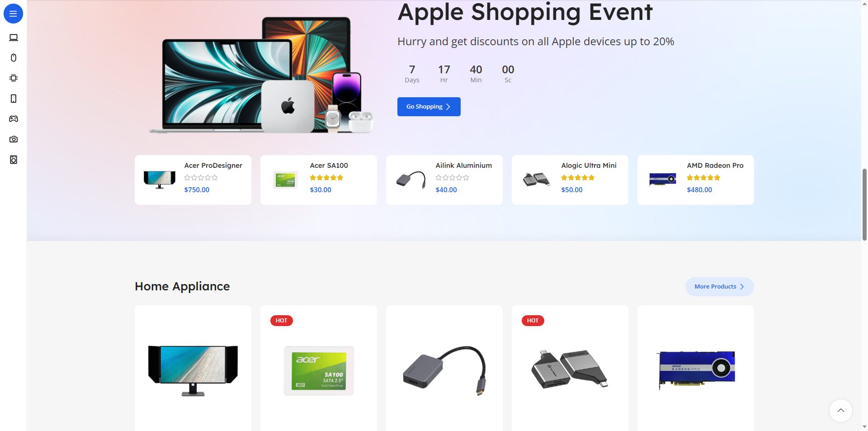Select the mouse category icon in sidebar

pyautogui.click(x=14, y=57)
